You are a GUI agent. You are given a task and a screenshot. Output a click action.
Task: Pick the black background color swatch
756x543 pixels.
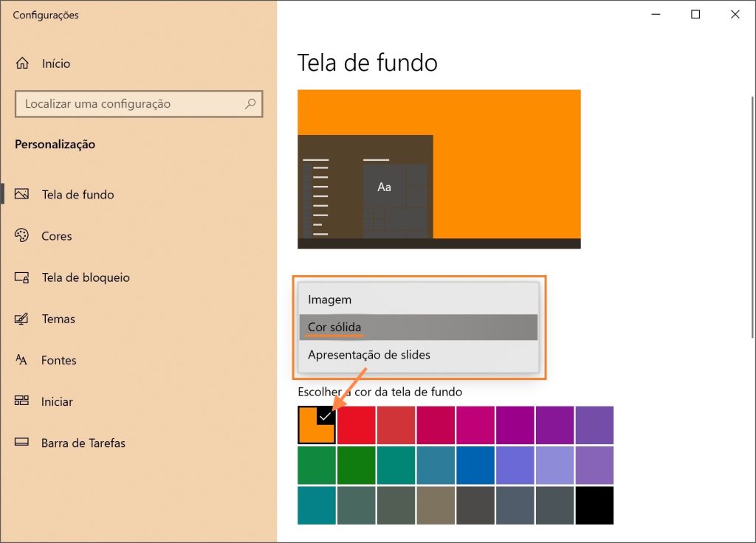[594, 505]
